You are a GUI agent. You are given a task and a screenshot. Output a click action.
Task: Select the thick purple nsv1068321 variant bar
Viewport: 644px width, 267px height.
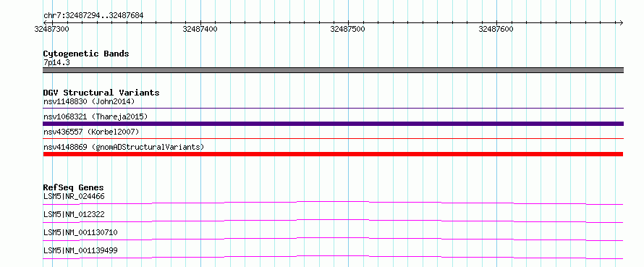point(333,124)
